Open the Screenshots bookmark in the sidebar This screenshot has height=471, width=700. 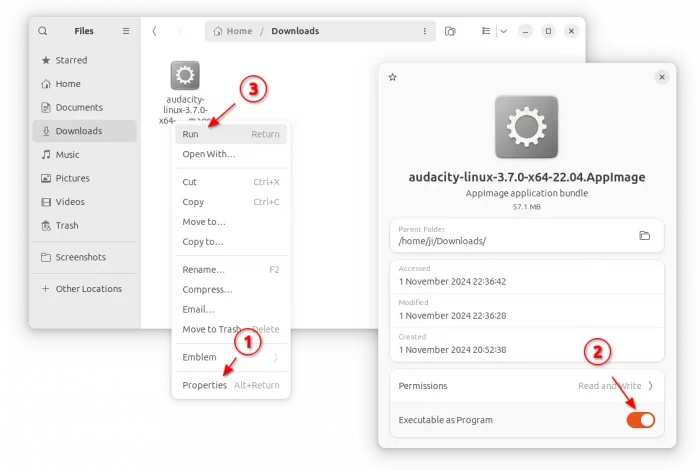tap(84, 257)
